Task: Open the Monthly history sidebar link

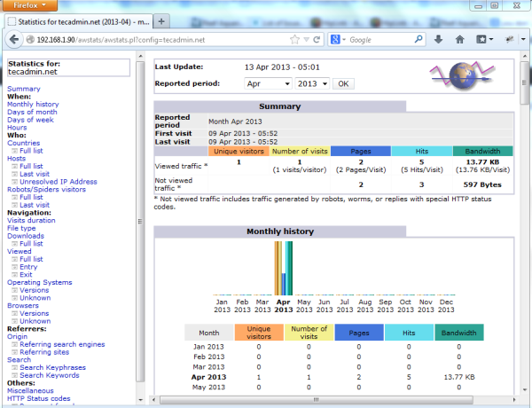Action: (x=33, y=105)
